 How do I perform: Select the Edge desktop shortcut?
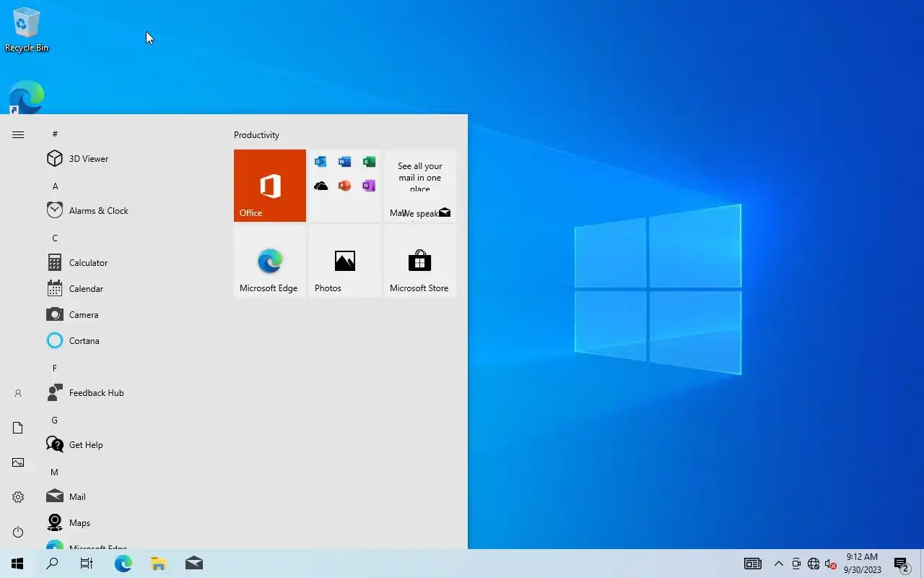(27, 97)
